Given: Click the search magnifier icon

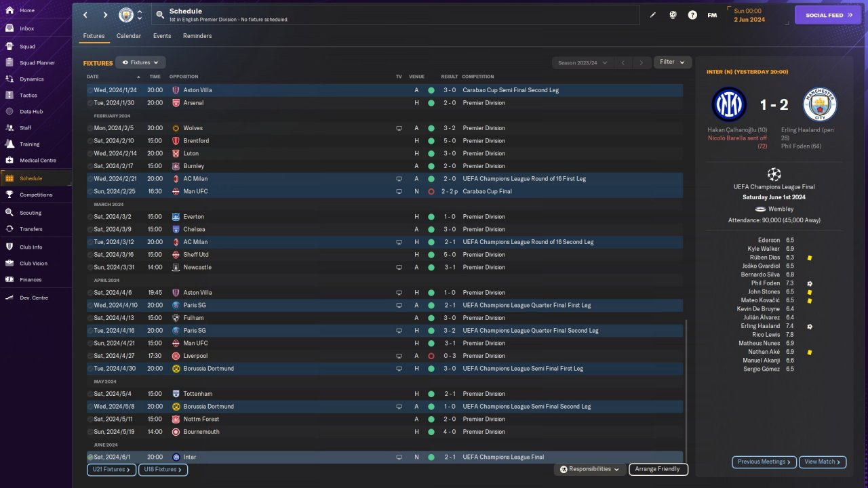Looking at the screenshot, I should point(160,15).
